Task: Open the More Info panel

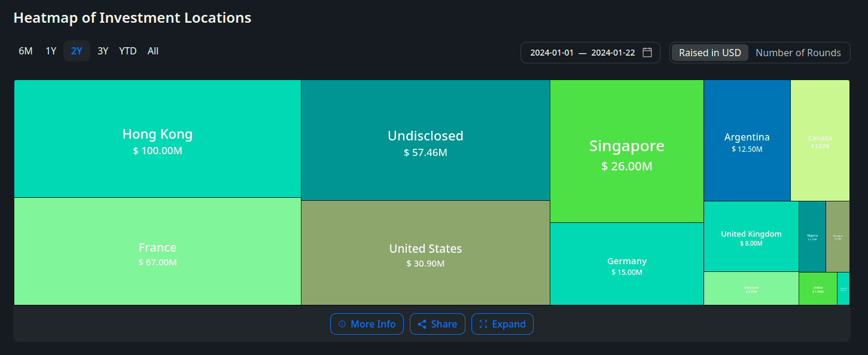Action: 367,324
